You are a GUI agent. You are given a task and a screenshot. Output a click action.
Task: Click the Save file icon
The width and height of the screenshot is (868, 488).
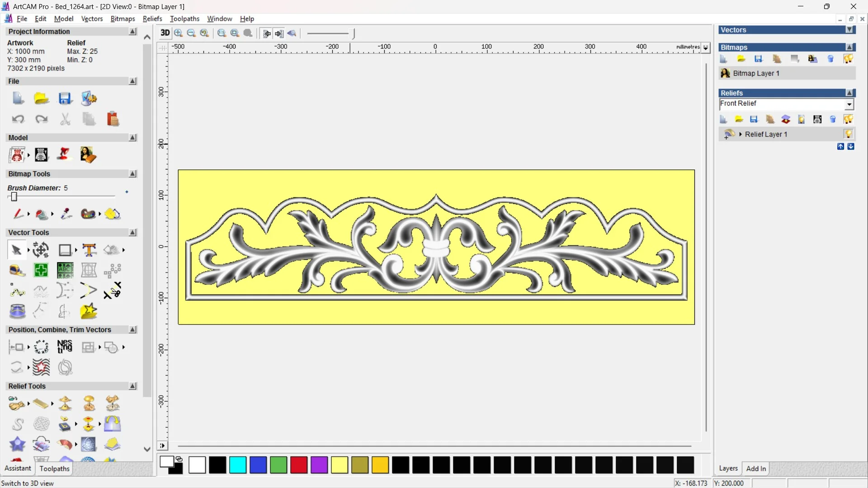[65, 99]
